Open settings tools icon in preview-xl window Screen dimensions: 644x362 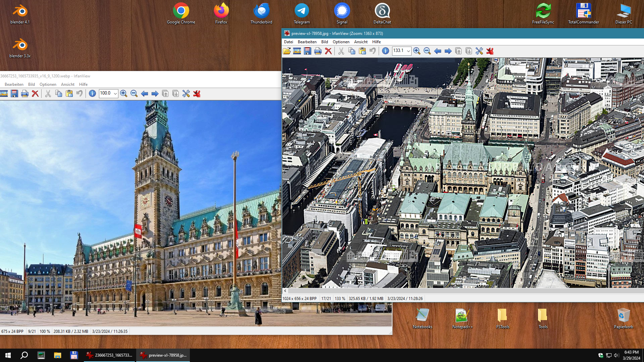click(x=479, y=51)
